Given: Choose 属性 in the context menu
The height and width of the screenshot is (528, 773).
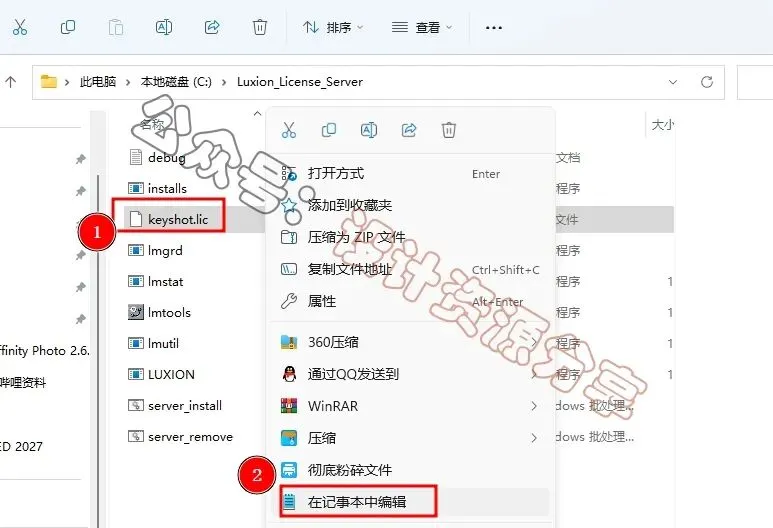Looking at the screenshot, I should point(411,301).
